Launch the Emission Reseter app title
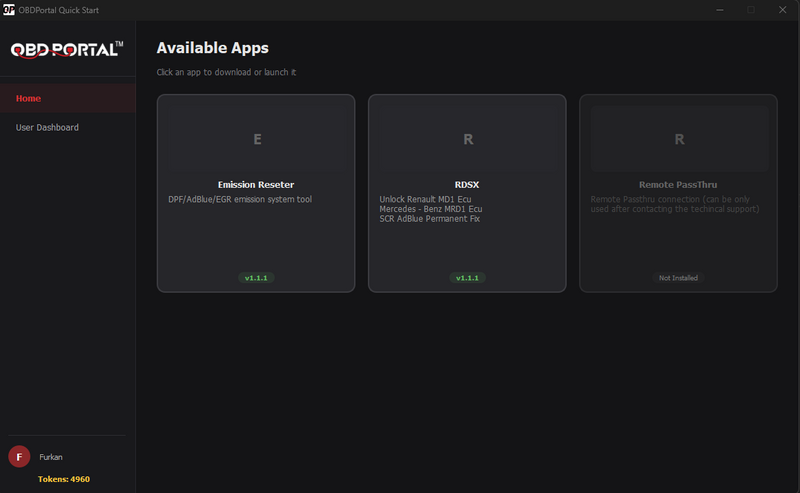Viewport: 800px width, 493px height. 256,185
